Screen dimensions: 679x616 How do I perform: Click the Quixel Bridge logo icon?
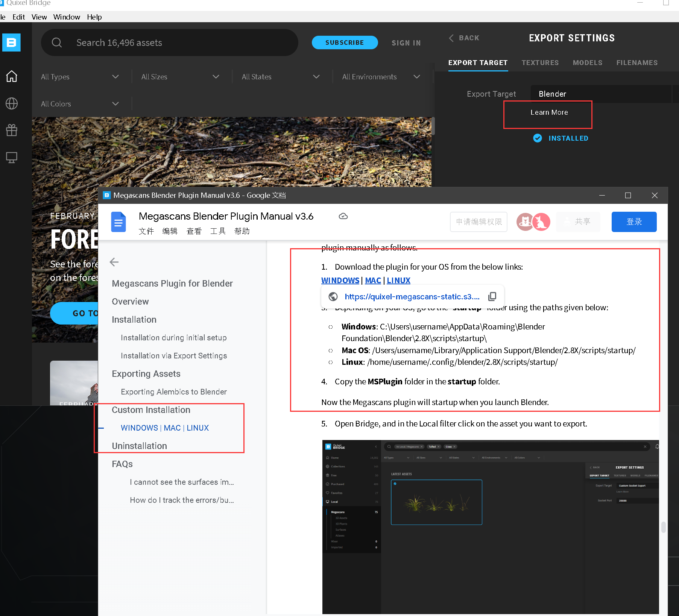point(11,42)
